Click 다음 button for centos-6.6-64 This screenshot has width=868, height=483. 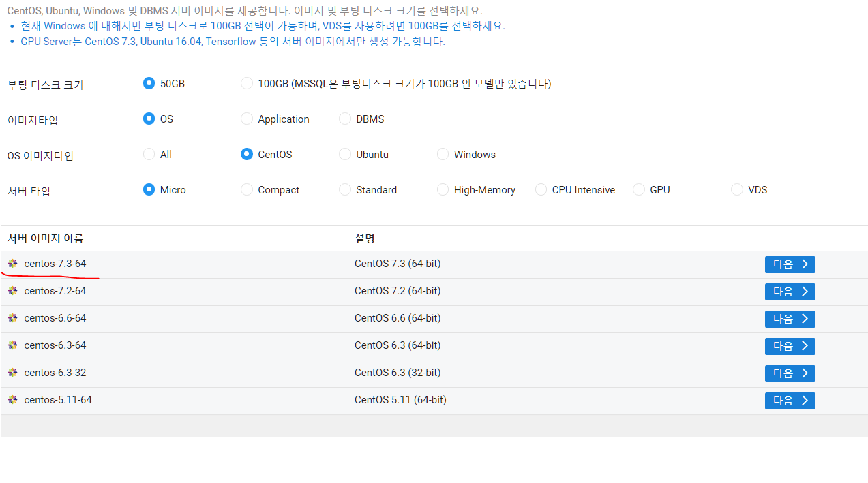(790, 319)
